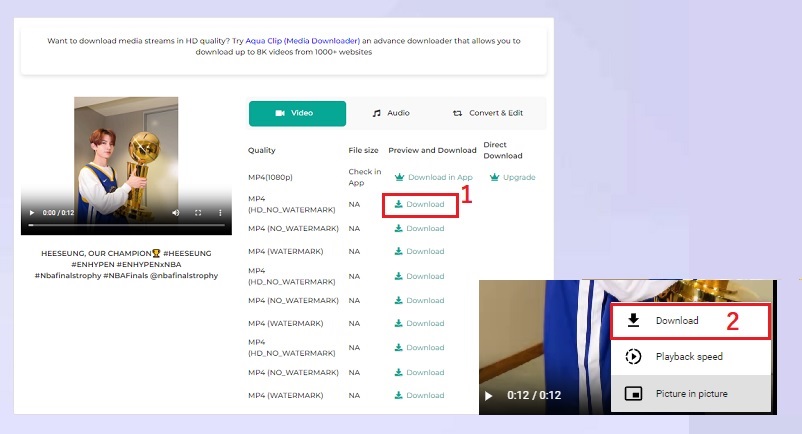Open the three-dot menu on the video preview

click(x=220, y=213)
